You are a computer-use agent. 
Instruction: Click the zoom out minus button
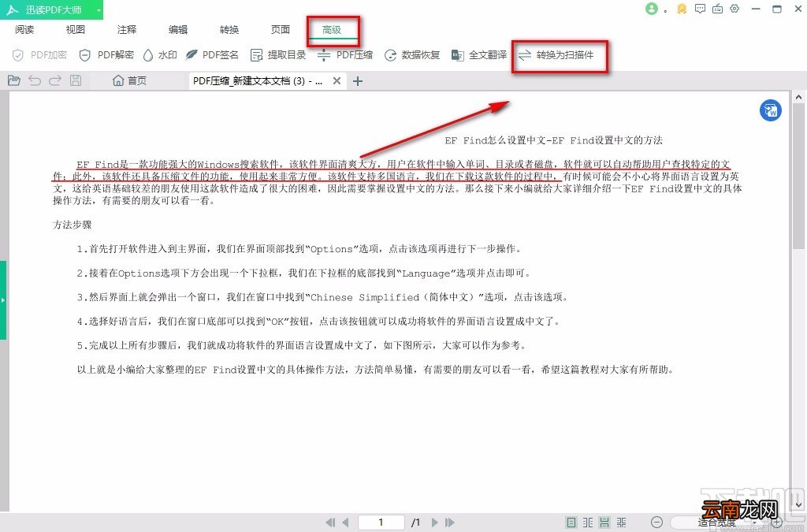656,523
